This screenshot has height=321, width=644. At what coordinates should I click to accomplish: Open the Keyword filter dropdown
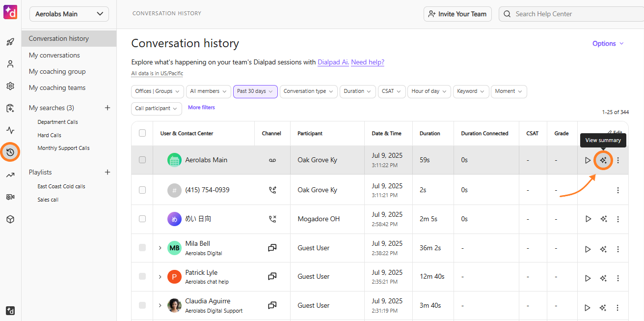coord(471,91)
